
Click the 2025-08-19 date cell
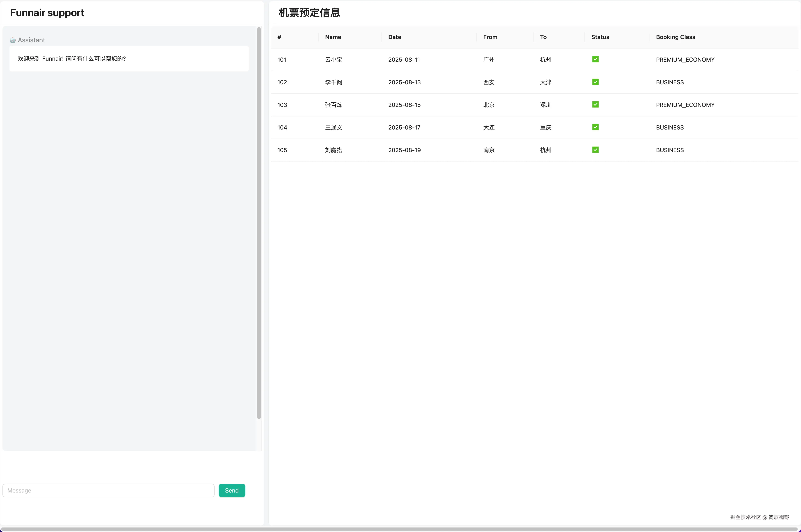coord(404,150)
